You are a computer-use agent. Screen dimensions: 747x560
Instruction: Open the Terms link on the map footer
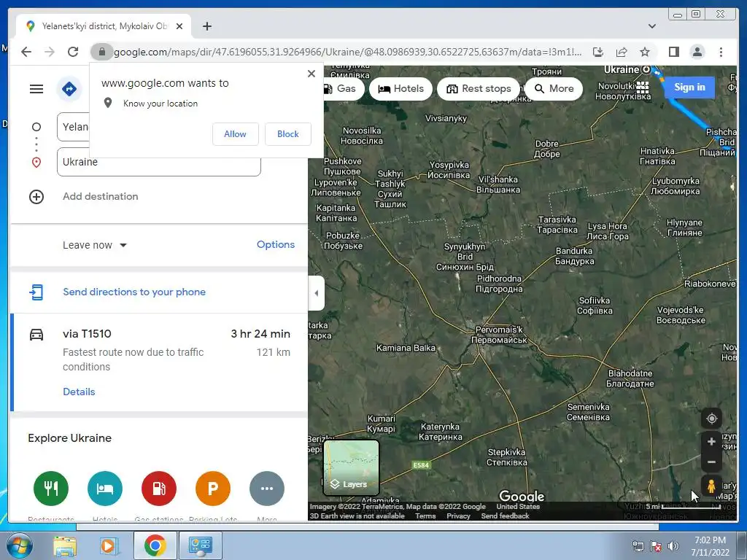click(425, 516)
